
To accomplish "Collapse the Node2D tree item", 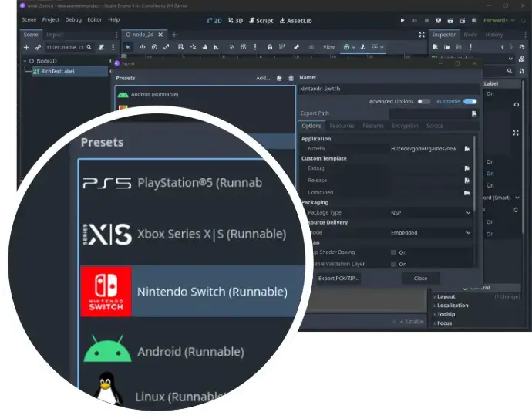I will [25, 61].
